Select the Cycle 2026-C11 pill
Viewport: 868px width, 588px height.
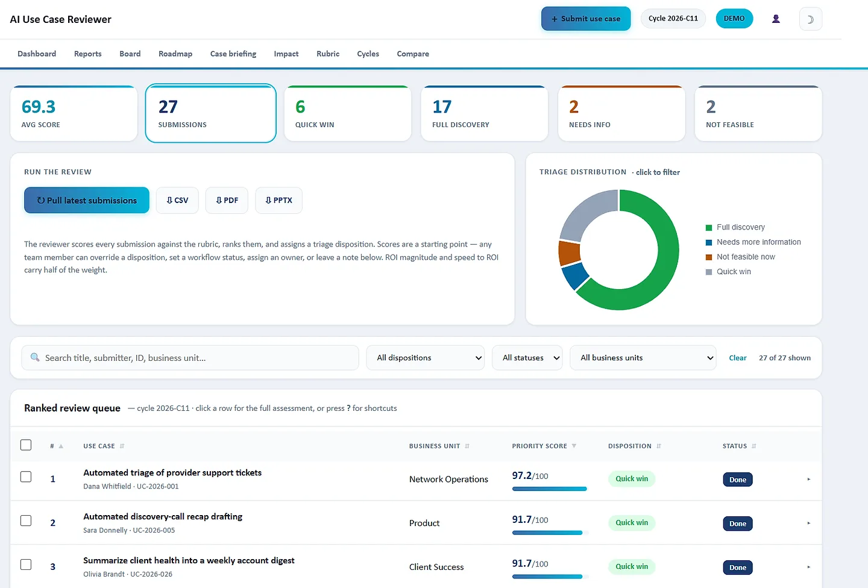(x=673, y=19)
